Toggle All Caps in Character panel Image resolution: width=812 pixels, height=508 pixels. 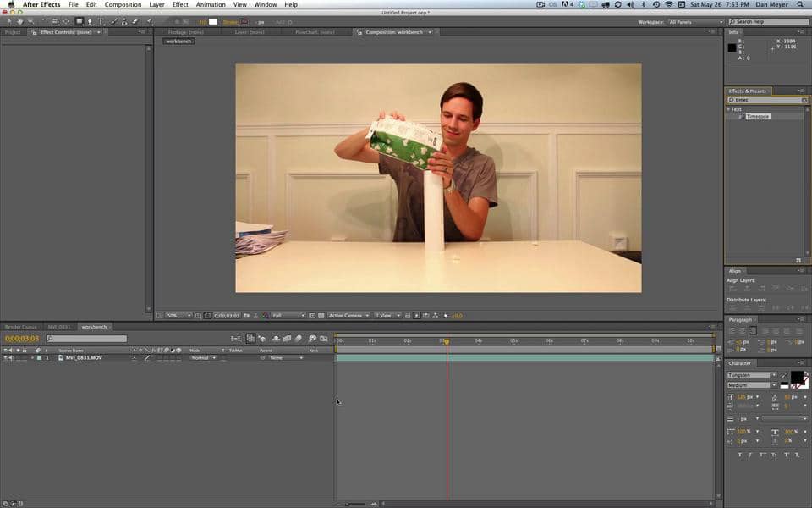click(762, 455)
